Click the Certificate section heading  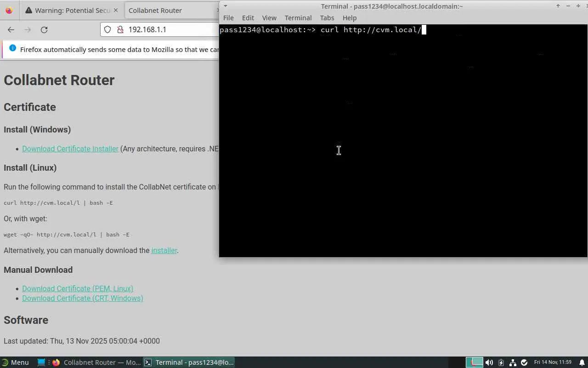pyautogui.click(x=30, y=107)
